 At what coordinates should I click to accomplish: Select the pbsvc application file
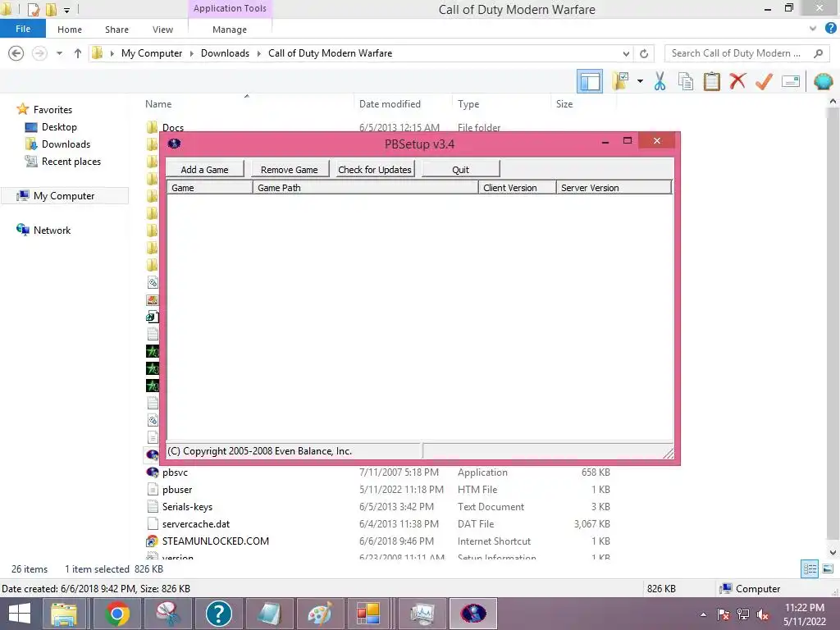pyautogui.click(x=175, y=472)
